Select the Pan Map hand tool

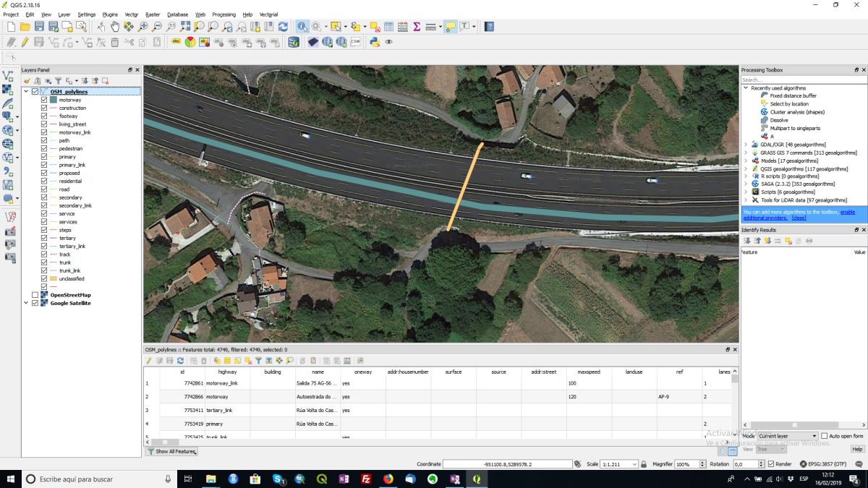coord(115,27)
